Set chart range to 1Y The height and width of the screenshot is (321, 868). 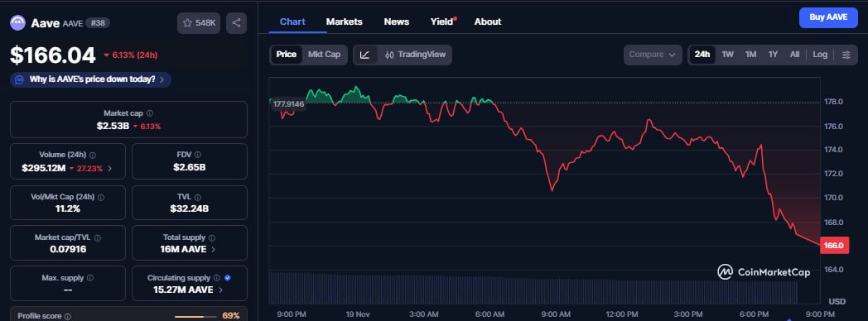pos(773,55)
